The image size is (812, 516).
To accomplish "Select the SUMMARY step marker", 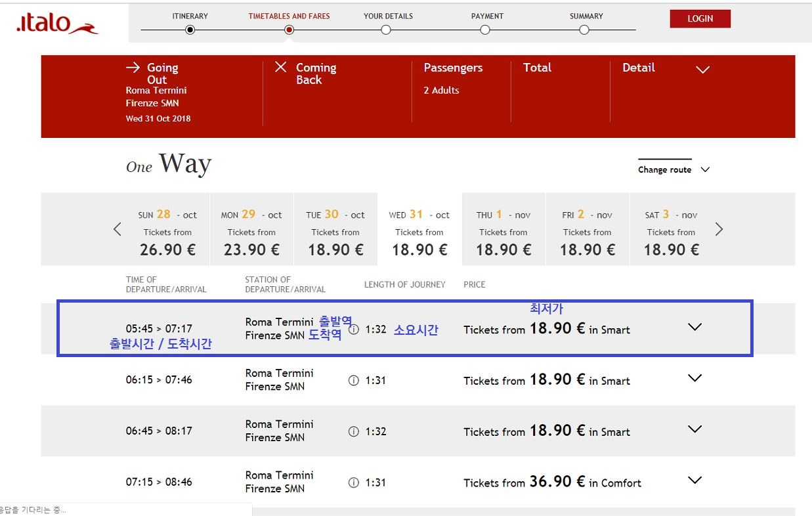I will tap(584, 30).
